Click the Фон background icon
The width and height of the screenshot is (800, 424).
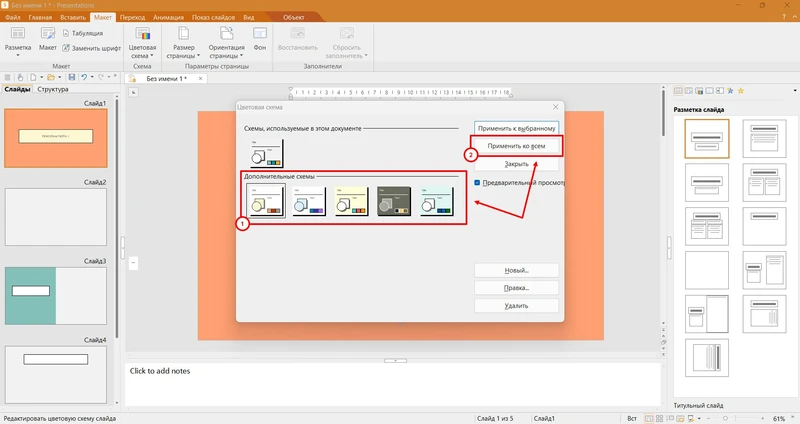[260, 39]
